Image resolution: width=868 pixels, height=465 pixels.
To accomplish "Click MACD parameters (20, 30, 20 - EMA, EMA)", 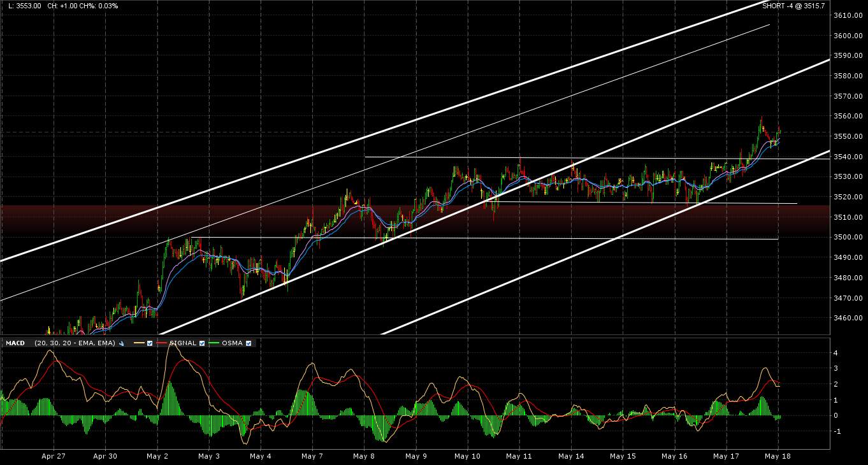I will click(75, 343).
